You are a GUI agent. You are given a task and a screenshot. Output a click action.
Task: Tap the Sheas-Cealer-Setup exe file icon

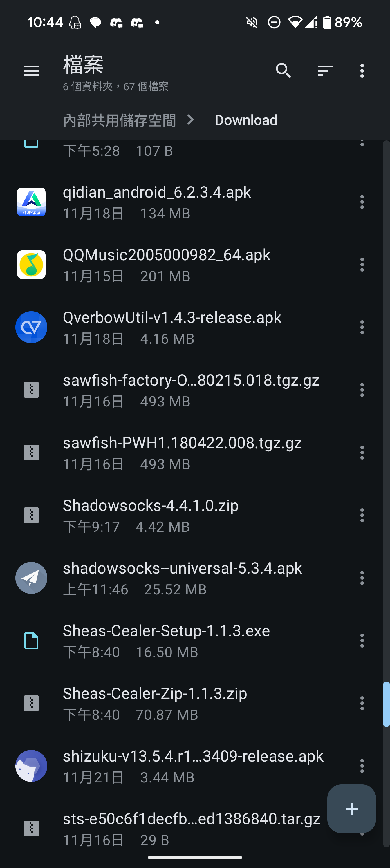[x=31, y=641]
